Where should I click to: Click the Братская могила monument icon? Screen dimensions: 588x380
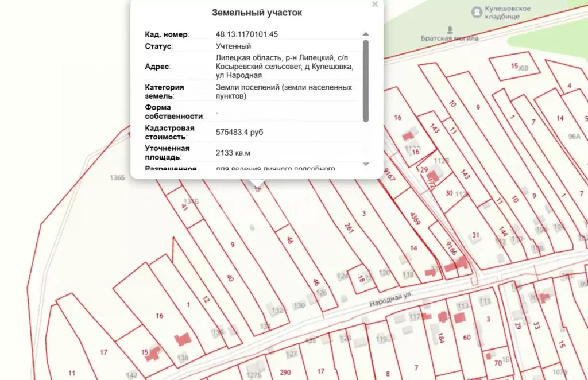point(450,28)
